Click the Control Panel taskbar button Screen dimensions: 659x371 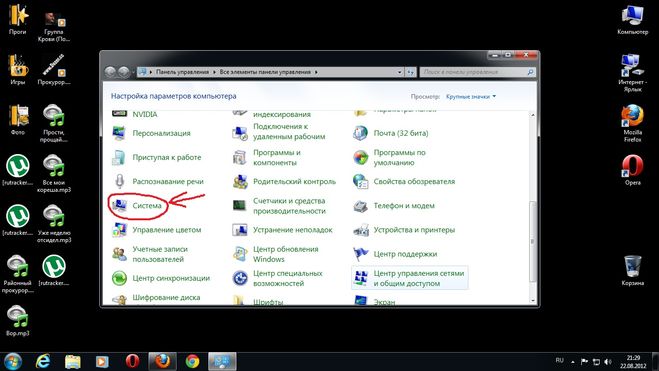[x=222, y=361]
